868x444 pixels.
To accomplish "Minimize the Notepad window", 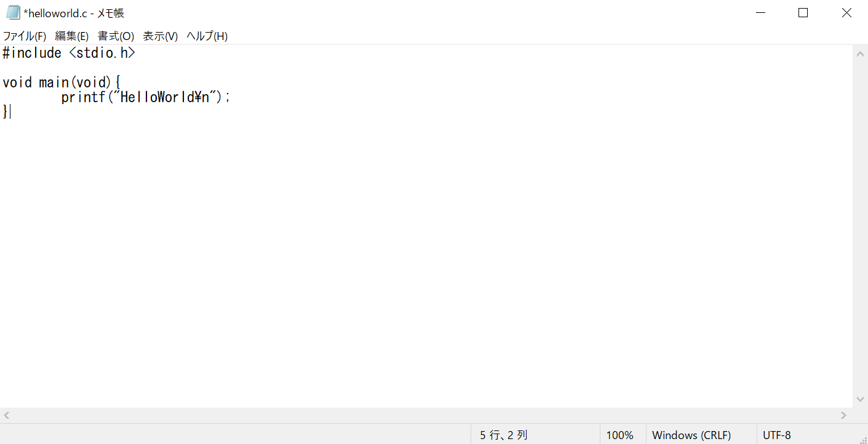I will 760,13.
